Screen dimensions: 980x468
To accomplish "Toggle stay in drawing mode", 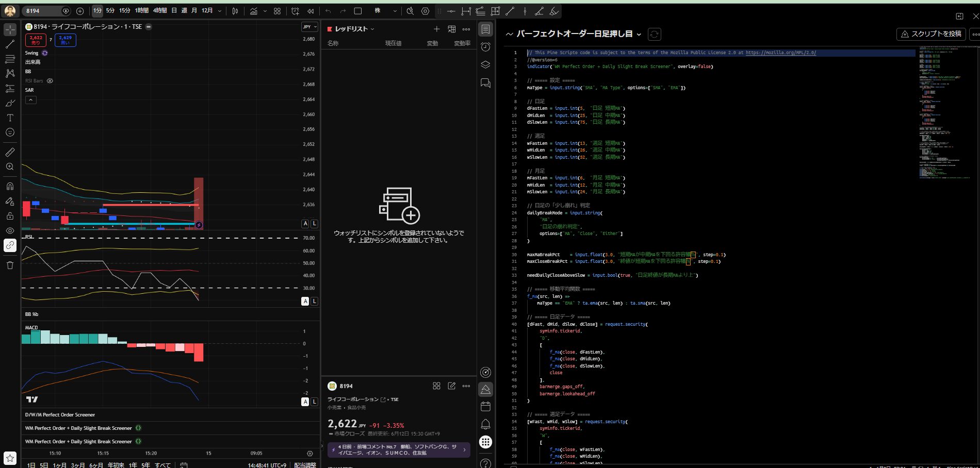I will pyautogui.click(x=10, y=201).
